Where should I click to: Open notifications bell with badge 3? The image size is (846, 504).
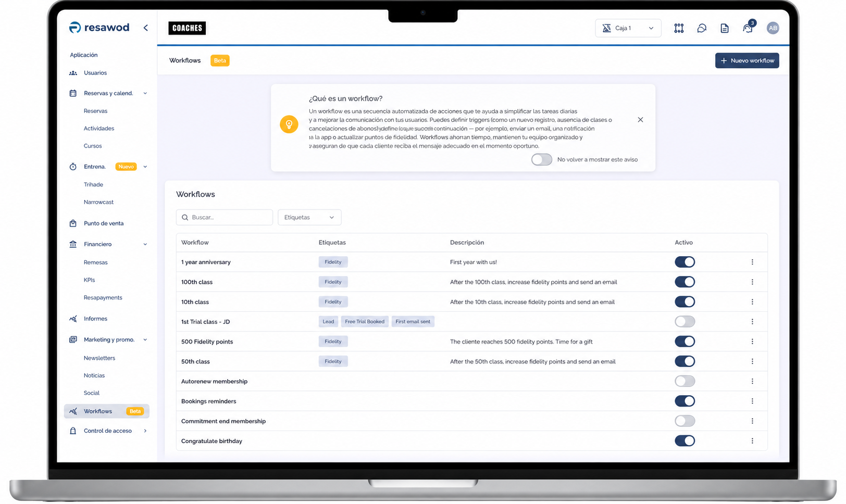(x=748, y=27)
